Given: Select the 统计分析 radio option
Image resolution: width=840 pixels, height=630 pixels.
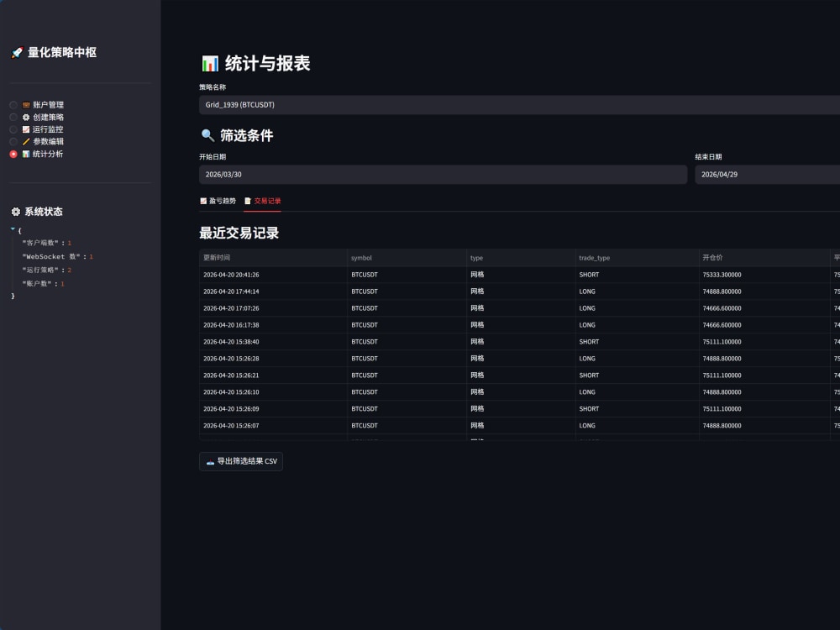Looking at the screenshot, I should coord(36,154).
